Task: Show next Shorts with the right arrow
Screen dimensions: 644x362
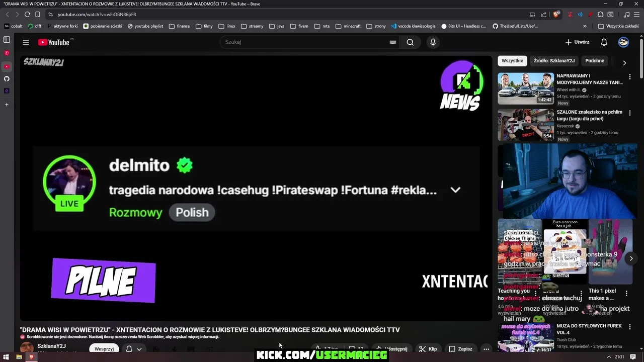Action: (x=631, y=258)
